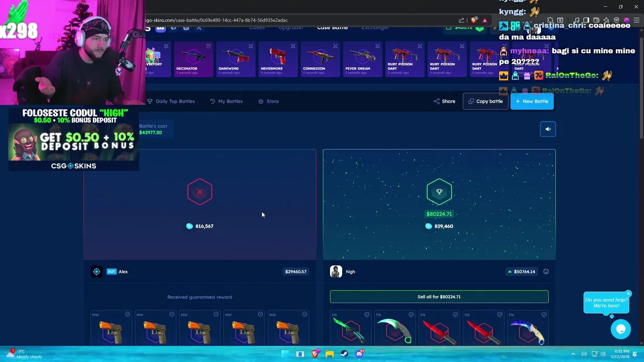Click the crossed-swords icon on the NEVERMORE card
644x362 pixels.
(x=293, y=46)
